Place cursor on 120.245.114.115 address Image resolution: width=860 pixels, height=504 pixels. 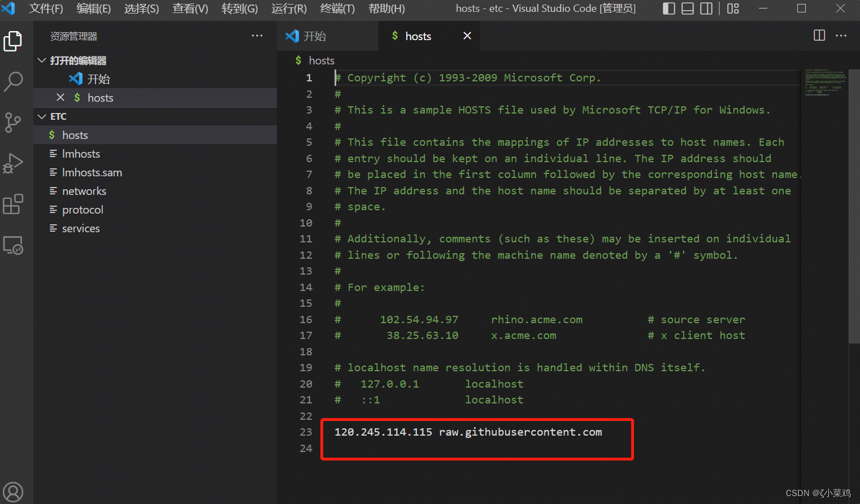[x=383, y=432]
